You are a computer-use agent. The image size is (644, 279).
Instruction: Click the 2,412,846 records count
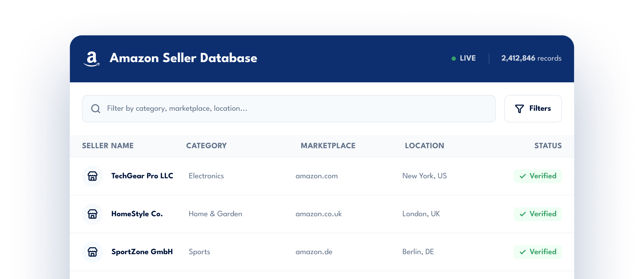531,58
